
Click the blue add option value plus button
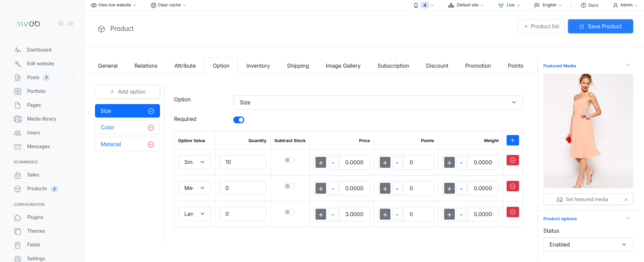tap(512, 140)
